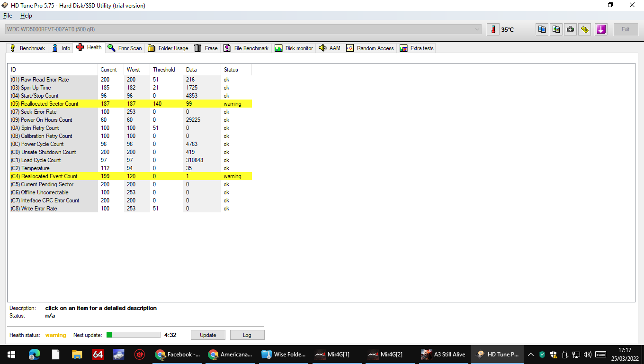Select the (C4) Reallocated Event Count row
The image size is (644, 364).
pyautogui.click(x=131, y=176)
